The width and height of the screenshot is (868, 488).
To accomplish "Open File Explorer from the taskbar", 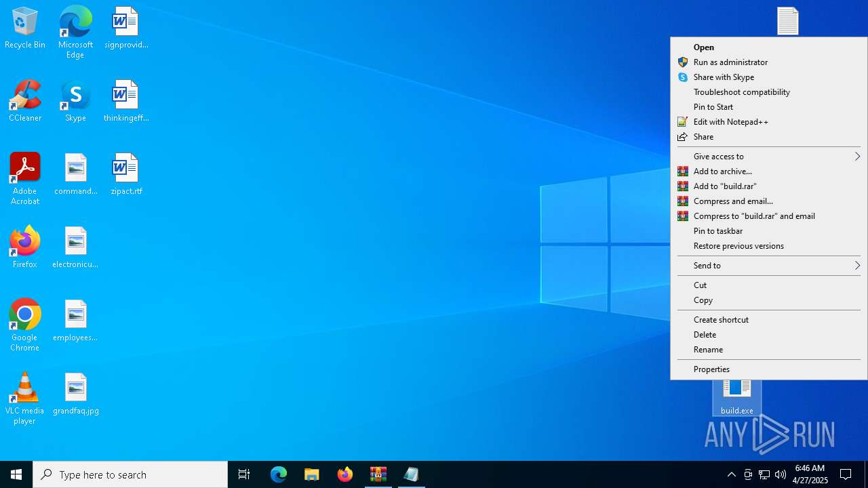I will click(312, 474).
